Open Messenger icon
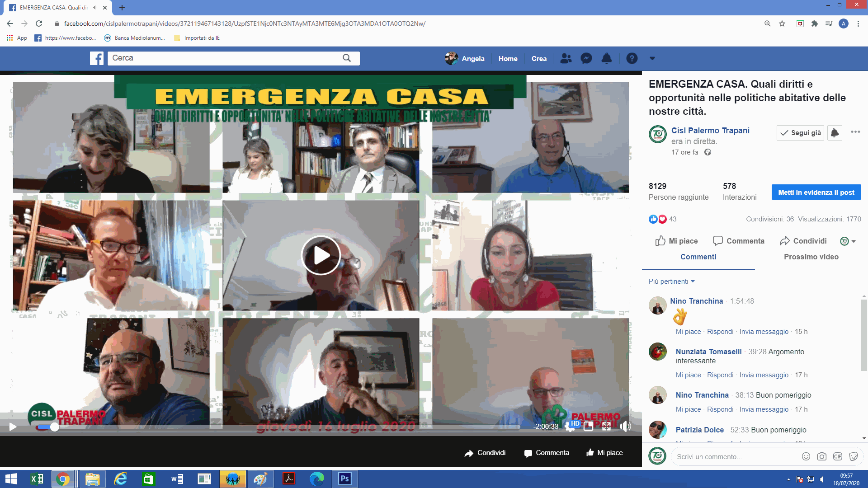This screenshot has height=488, width=868. 586,58
